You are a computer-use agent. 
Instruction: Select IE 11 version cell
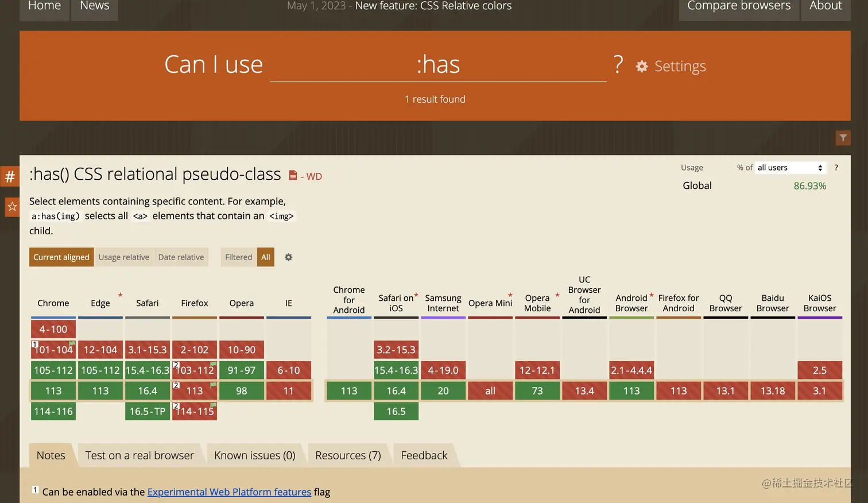pyautogui.click(x=289, y=391)
